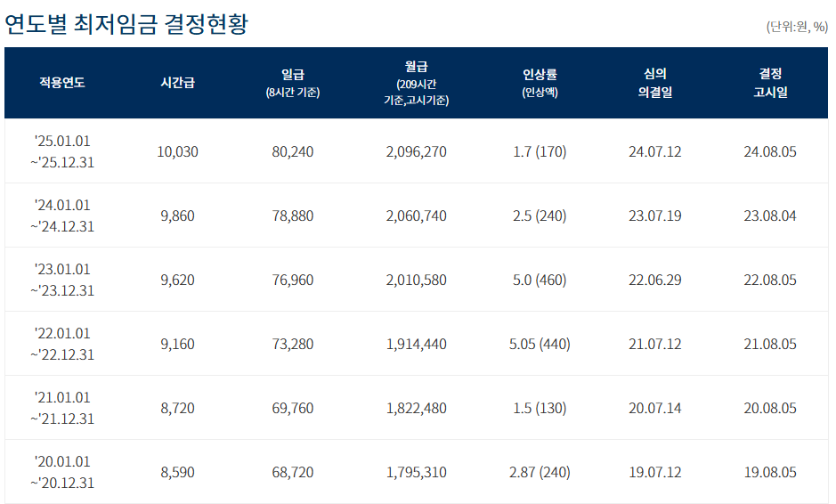Screen dimensions: 836x504
Task: Select the 20.08.05 notice date
Action: (770, 408)
